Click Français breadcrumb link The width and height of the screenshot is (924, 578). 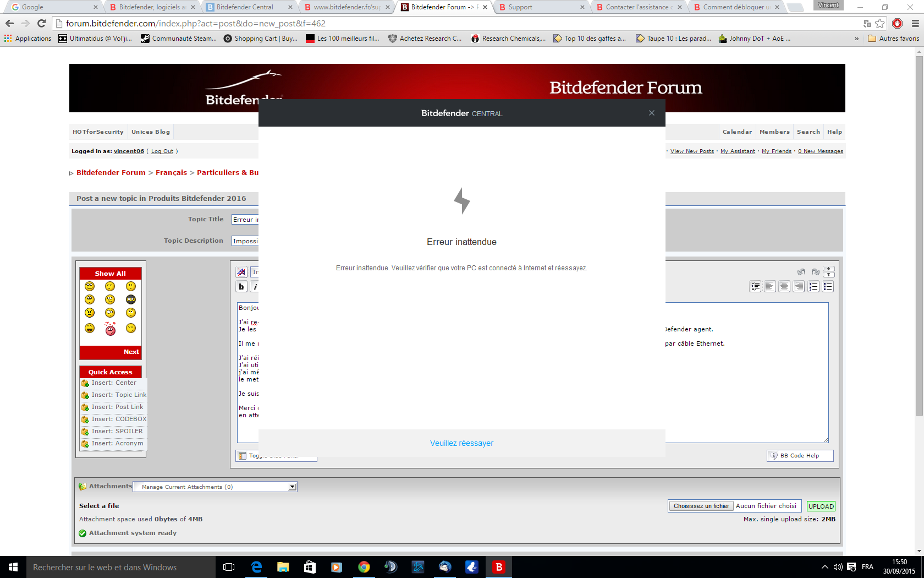tap(171, 173)
